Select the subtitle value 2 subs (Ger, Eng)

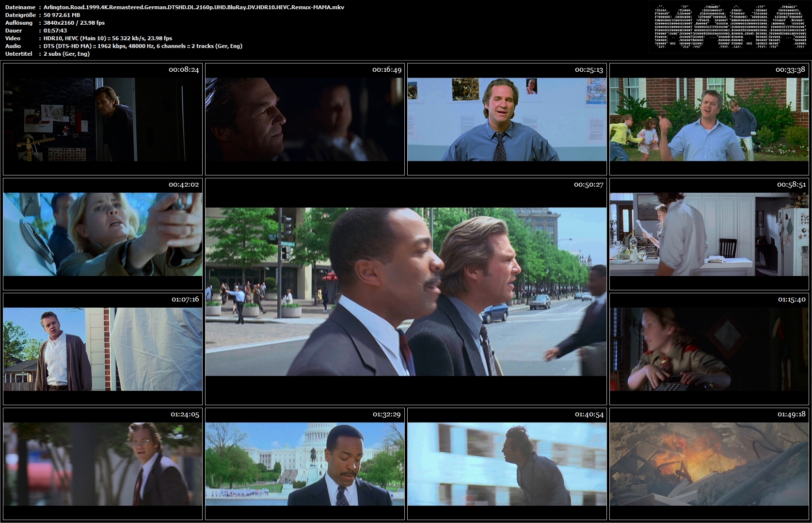coord(66,54)
